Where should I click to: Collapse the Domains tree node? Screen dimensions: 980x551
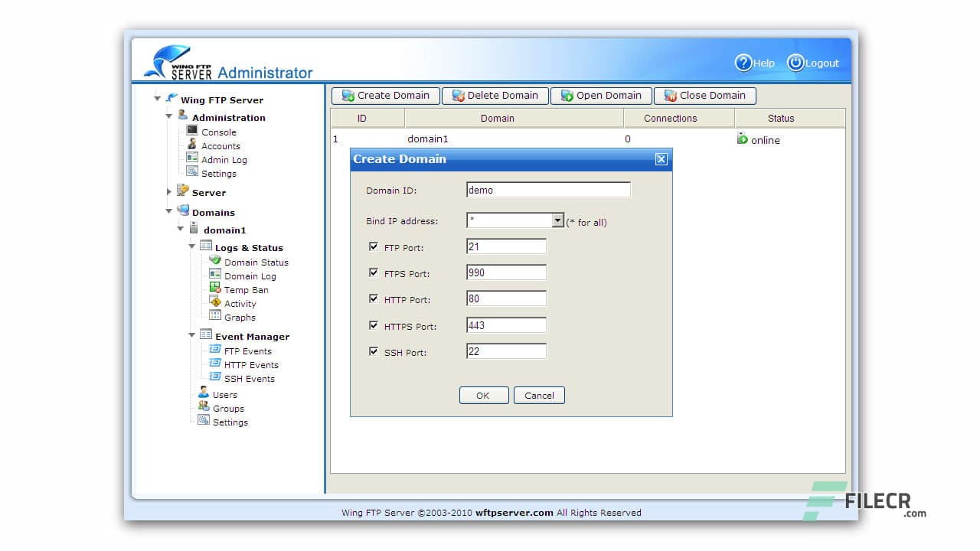pyautogui.click(x=168, y=212)
